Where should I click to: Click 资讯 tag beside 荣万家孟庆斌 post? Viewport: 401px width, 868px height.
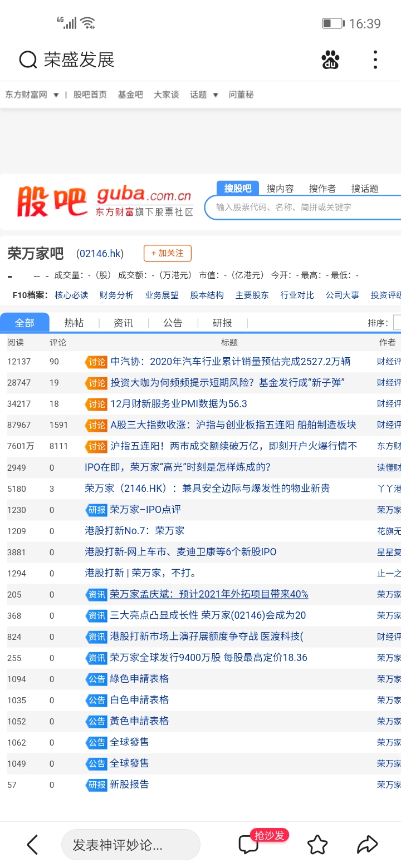[x=96, y=594]
